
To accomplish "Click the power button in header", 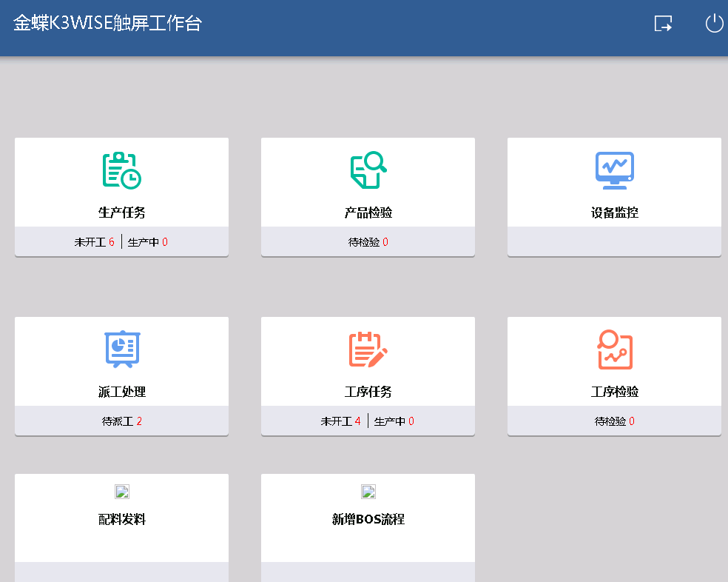I will (713, 24).
